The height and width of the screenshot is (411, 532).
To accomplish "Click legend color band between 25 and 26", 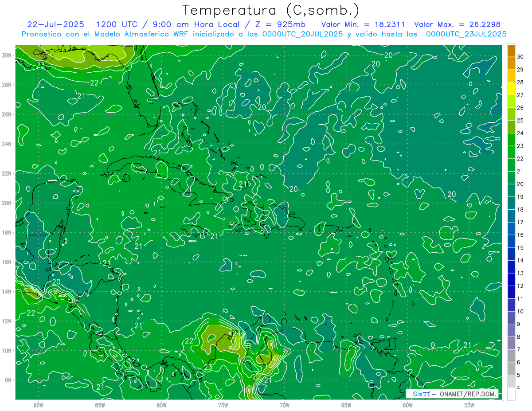I will [x=511, y=114].
